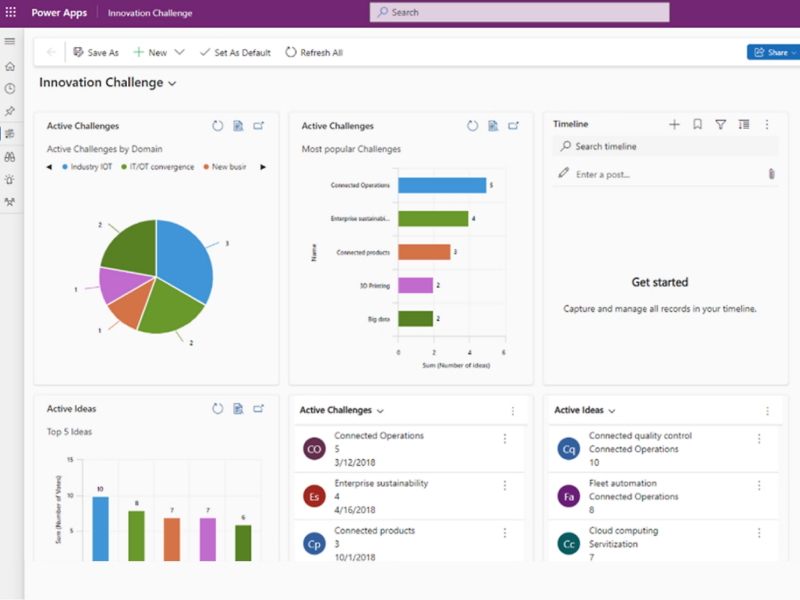Screen dimensions: 800x600
Task: View records for Top 5 Ideas chart
Action: [x=238, y=408]
